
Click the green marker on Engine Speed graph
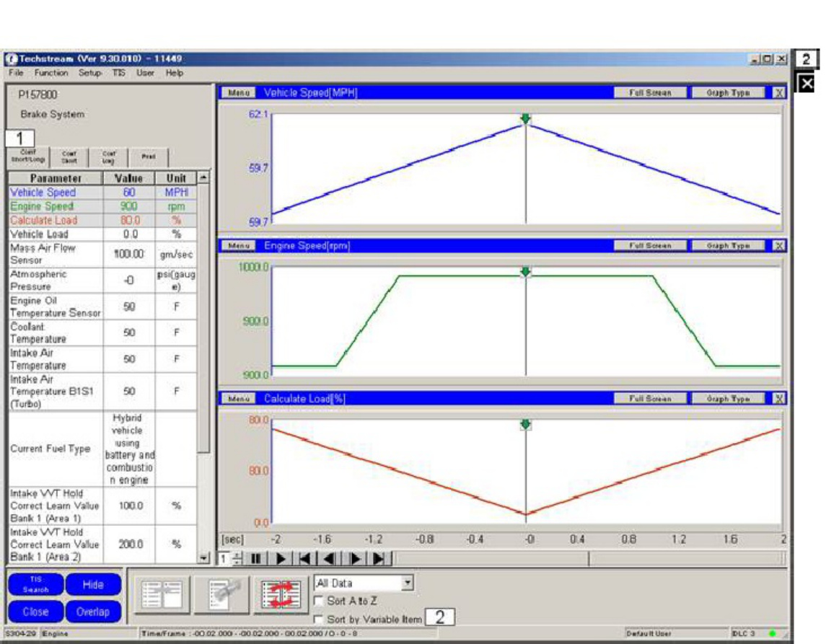(x=525, y=272)
